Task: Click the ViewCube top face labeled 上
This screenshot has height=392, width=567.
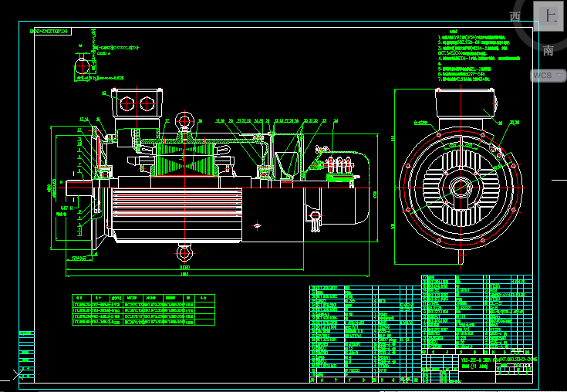Action: point(549,17)
